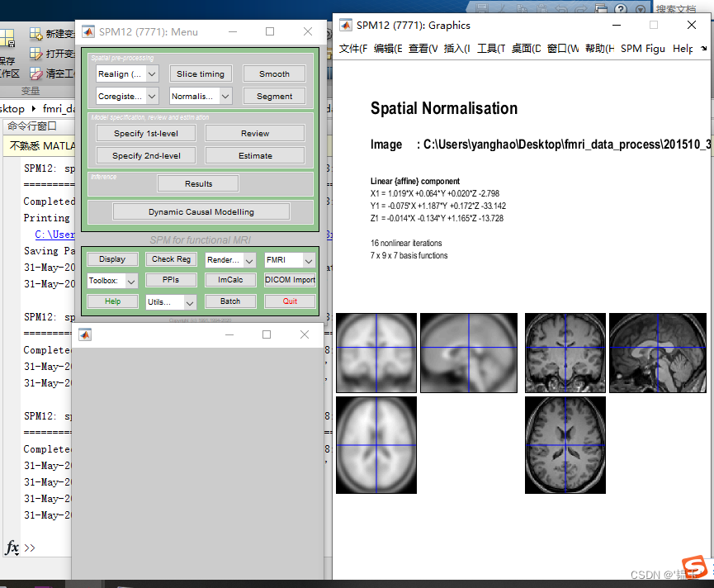
Task: Click the MATLAB logo in the small dialog titlebar
Action: tap(85, 334)
